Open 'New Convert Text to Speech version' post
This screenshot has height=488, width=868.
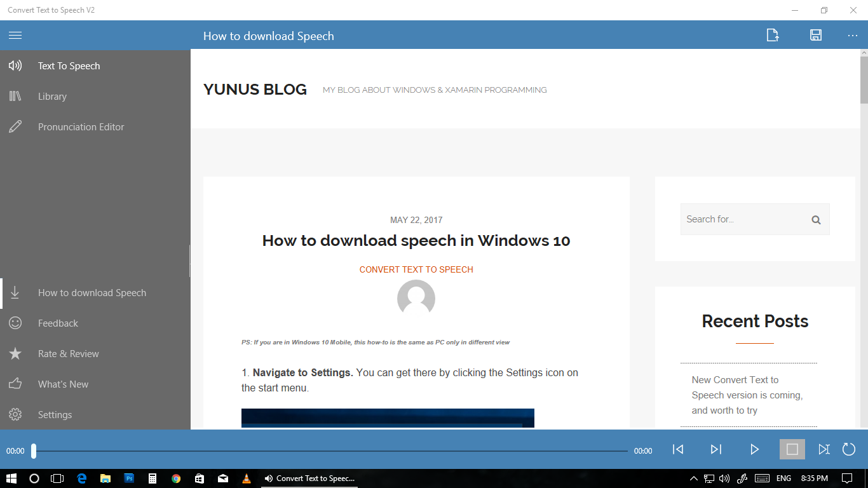[747, 395]
